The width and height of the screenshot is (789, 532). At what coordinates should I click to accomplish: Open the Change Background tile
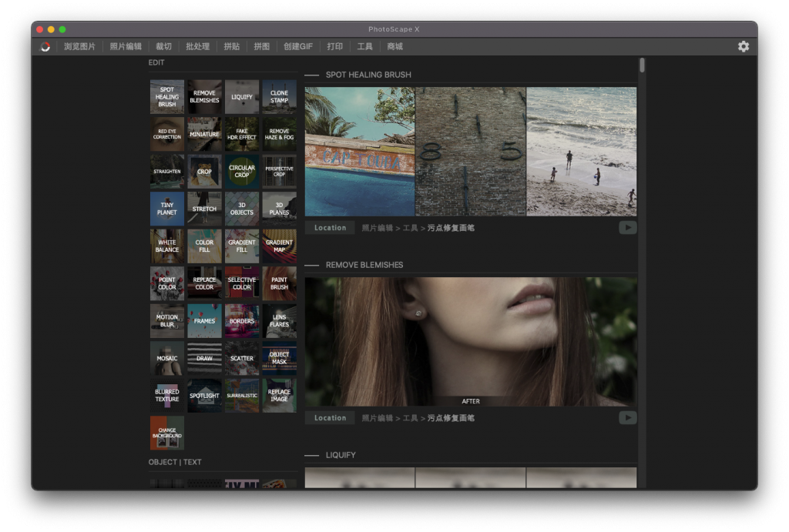(167, 433)
